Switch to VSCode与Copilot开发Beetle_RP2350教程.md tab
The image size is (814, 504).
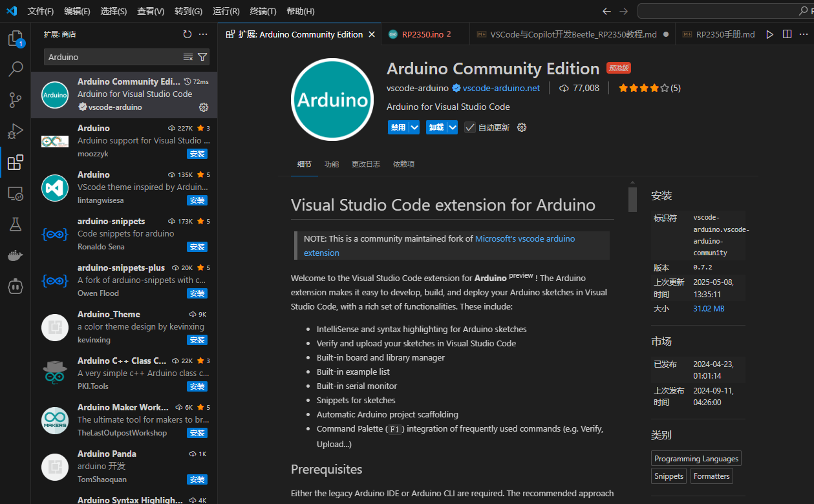(x=573, y=34)
